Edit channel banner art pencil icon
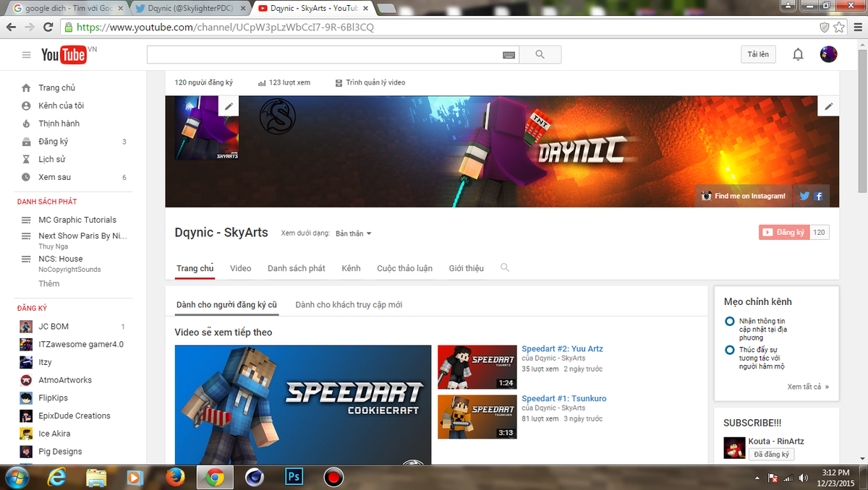The image size is (868, 490). click(829, 106)
